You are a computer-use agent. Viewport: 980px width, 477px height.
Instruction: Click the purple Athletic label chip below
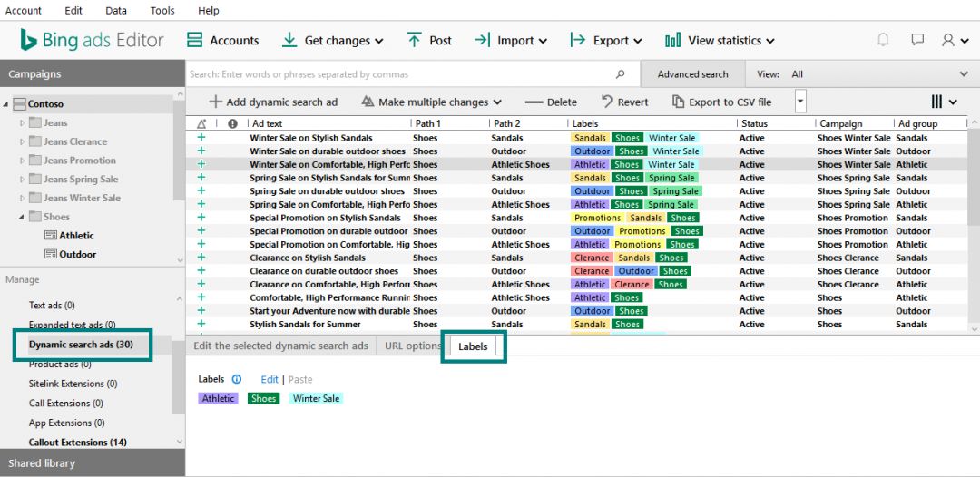(x=218, y=399)
